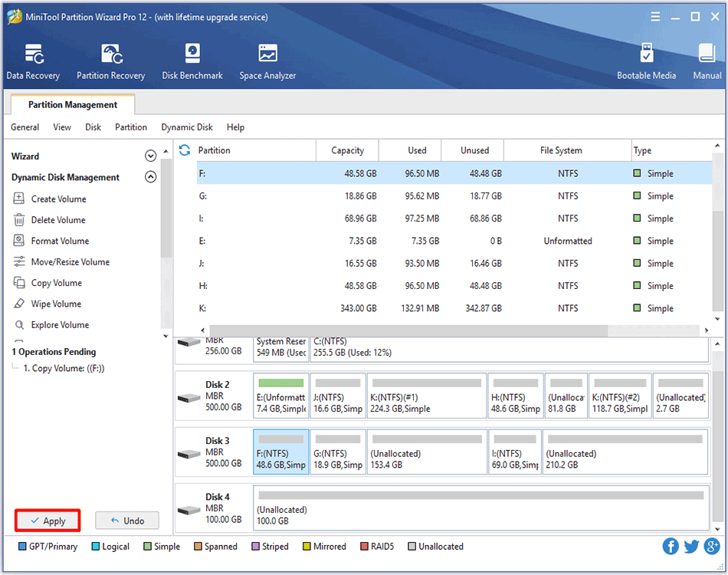This screenshot has width=728, height=575.
Task: Click the Apply button
Action: pos(47,521)
